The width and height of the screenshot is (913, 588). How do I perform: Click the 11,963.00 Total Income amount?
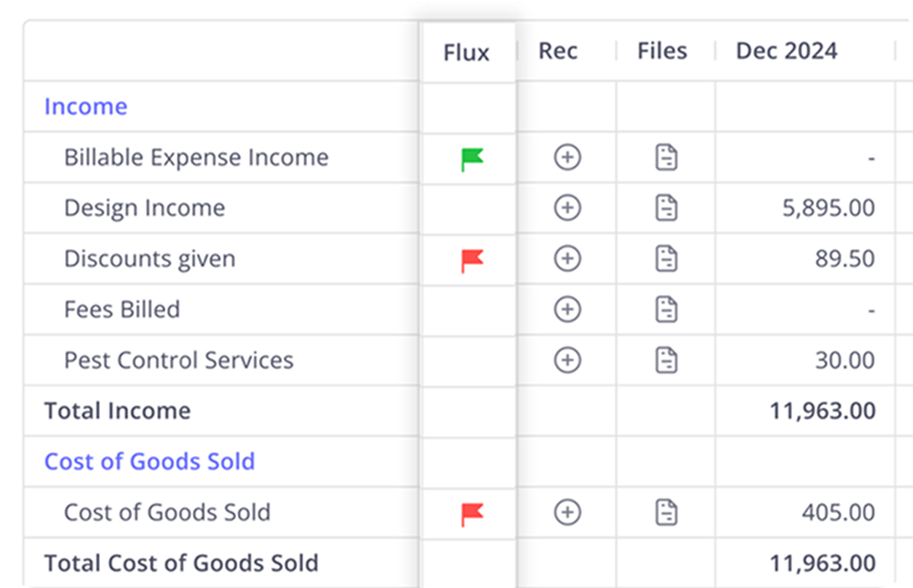[x=822, y=411]
